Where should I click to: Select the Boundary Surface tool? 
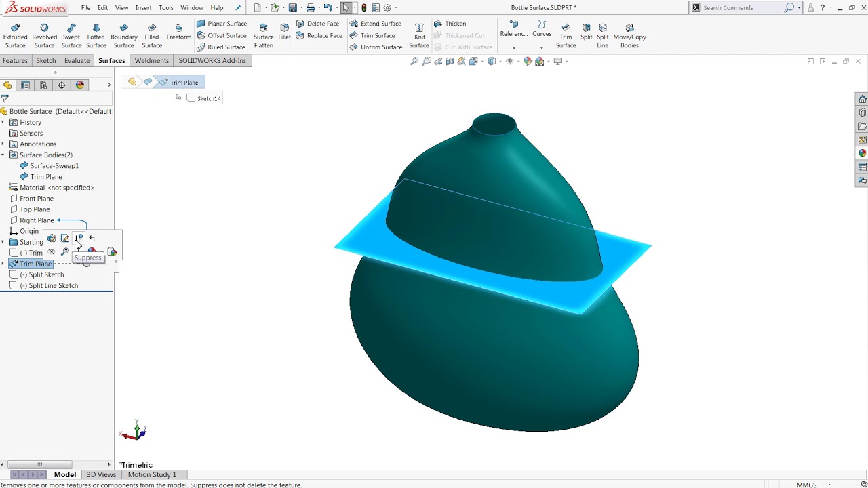pos(123,36)
